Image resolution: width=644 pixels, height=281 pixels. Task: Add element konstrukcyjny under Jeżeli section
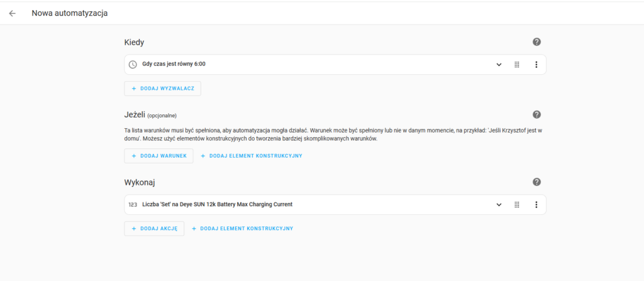coord(251,156)
